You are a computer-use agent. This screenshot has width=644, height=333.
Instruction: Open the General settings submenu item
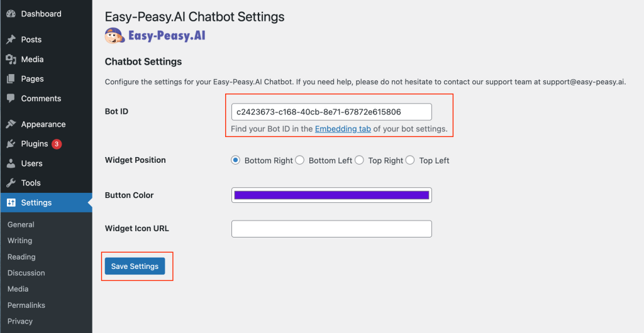pyautogui.click(x=21, y=224)
